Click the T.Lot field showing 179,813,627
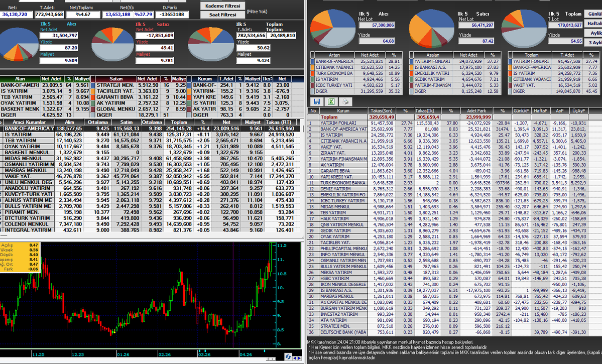This screenshot has width=602, height=364. pyautogui.click(x=565, y=25)
